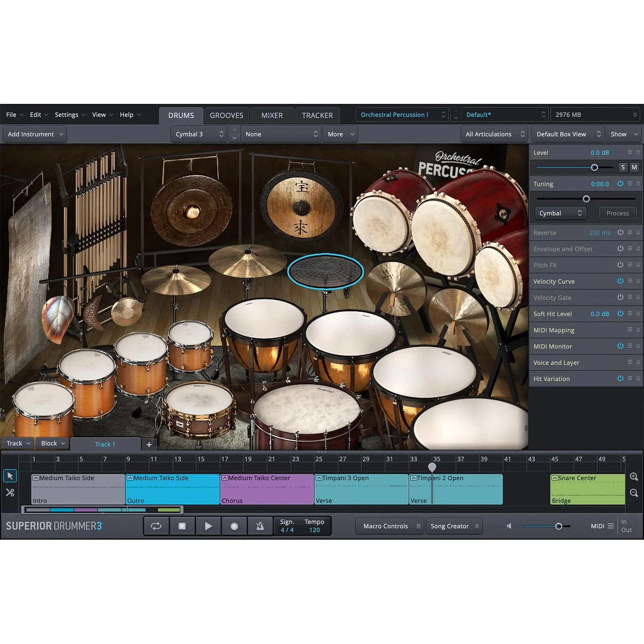The width and height of the screenshot is (644, 644).
Task: Enable Envelope and Offset power button
Action: (620, 249)
